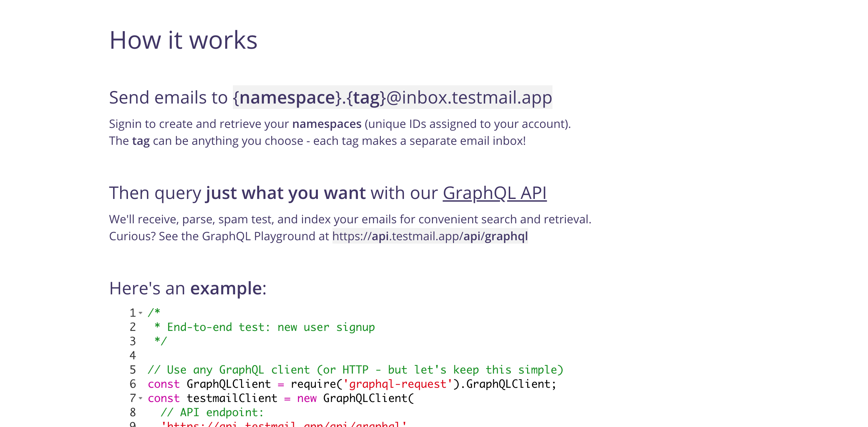Click the How it works heading
The width and height of the screenshot is (868, 427).
[183, 41]
